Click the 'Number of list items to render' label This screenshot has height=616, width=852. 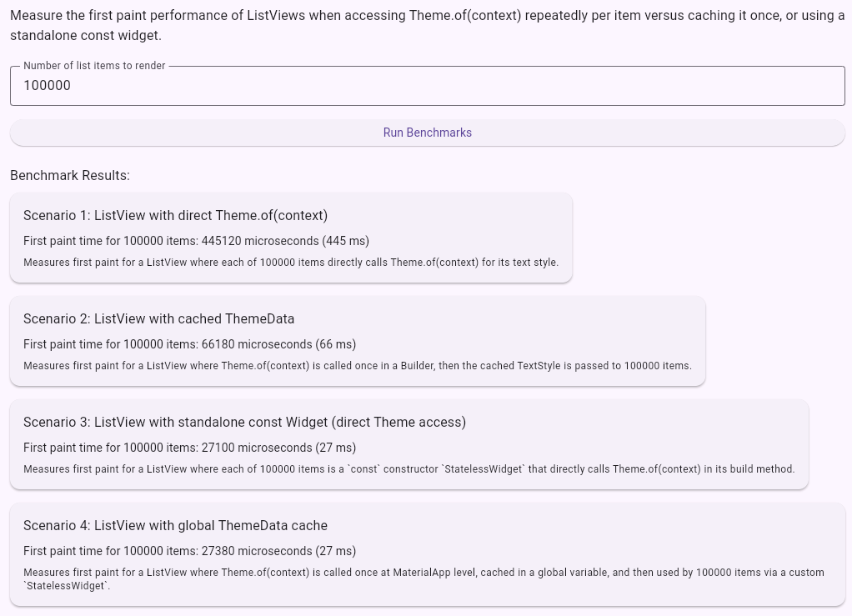point(94,66)
